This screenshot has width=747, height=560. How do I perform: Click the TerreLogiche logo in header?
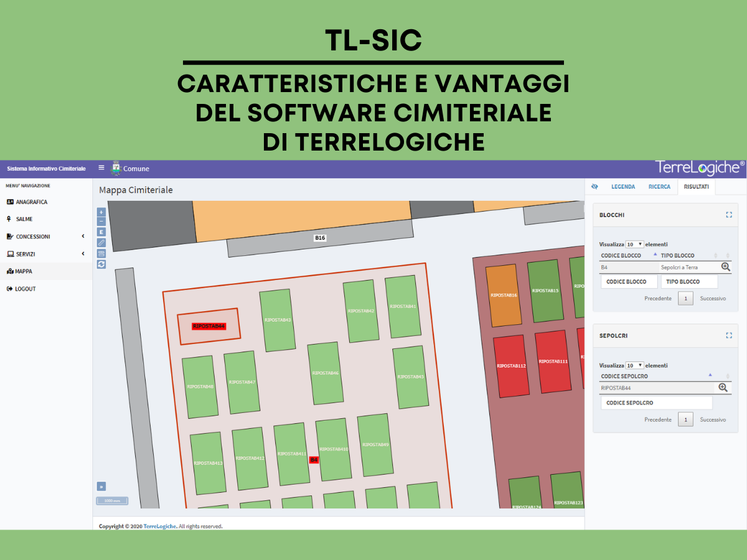point(700,167)
